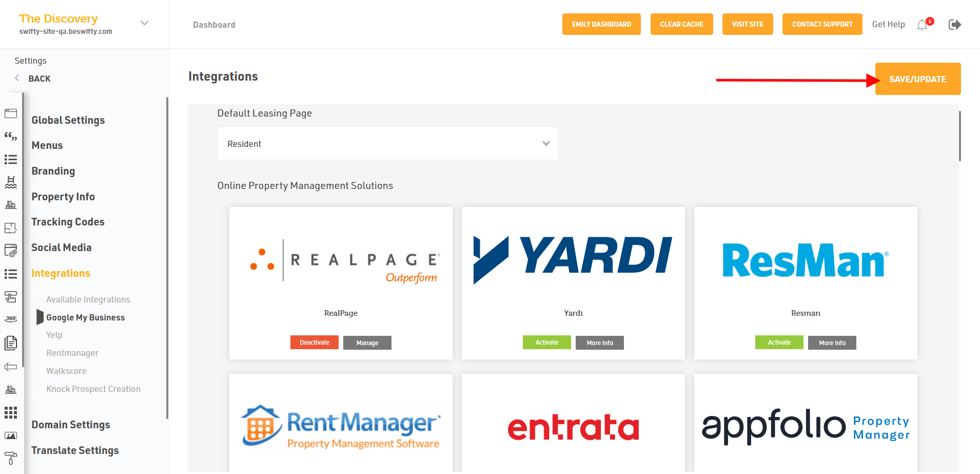The width and height of the screenshot is (980, 474).
Task: Click the nine-square grid icon
Action: click(11, 412)
